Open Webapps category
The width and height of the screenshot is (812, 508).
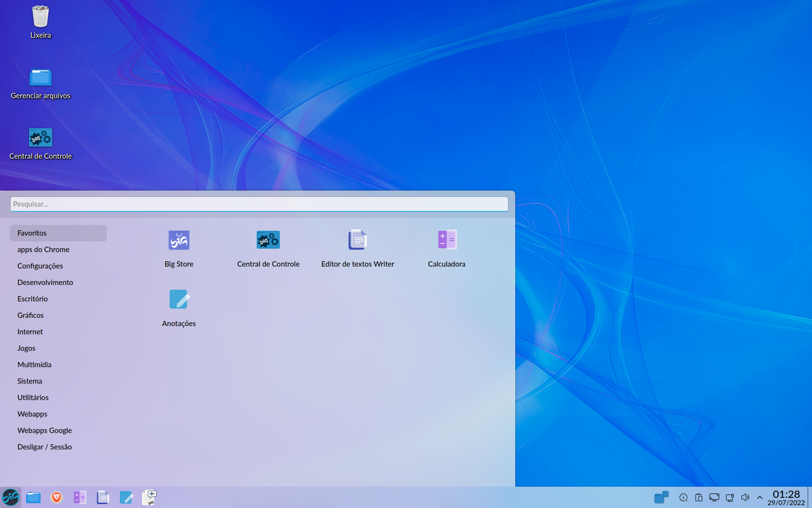point(58,414)
